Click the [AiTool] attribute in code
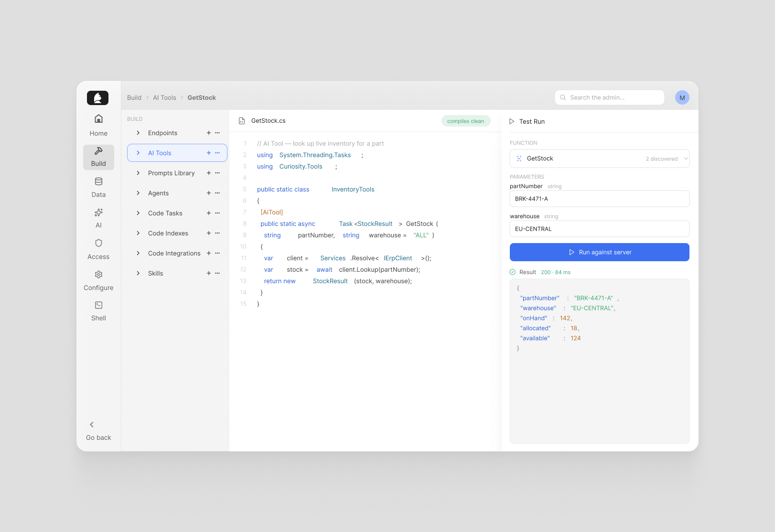 (x=272, y=212)
